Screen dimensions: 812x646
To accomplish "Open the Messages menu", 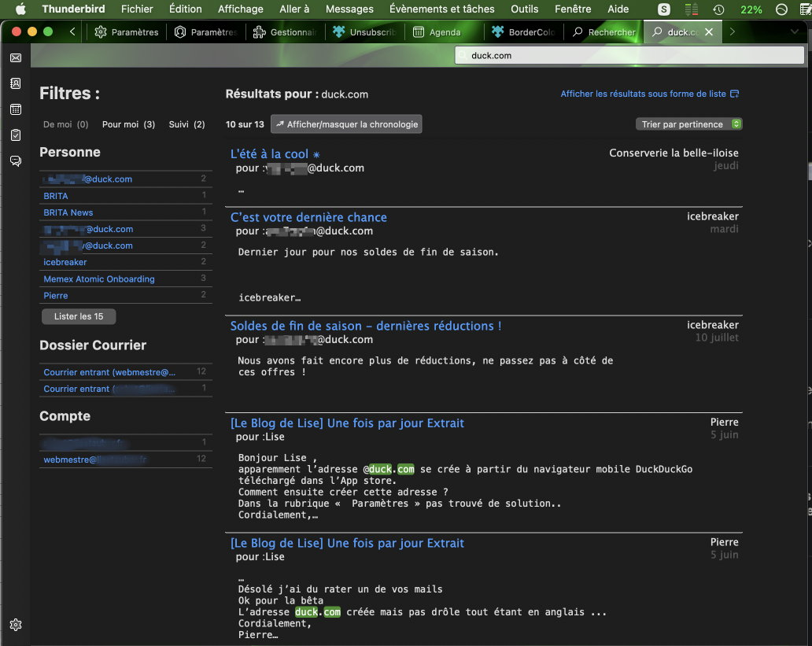I will click(349, 9).
